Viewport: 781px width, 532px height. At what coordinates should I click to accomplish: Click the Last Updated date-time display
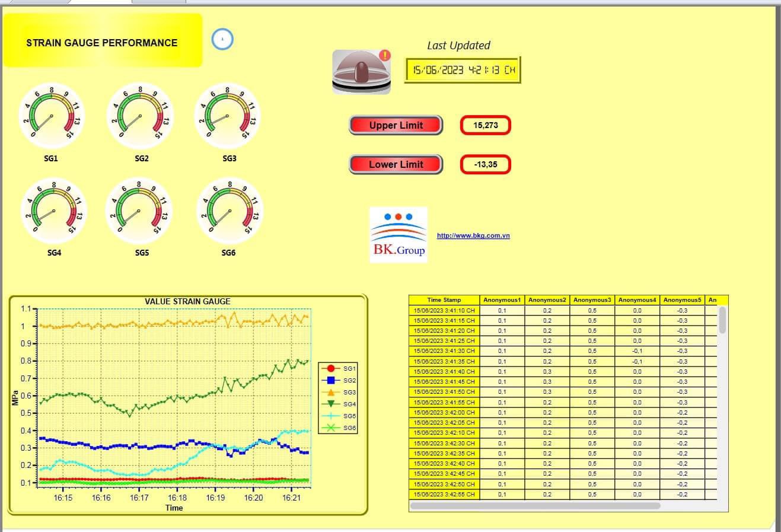(463, 70)
